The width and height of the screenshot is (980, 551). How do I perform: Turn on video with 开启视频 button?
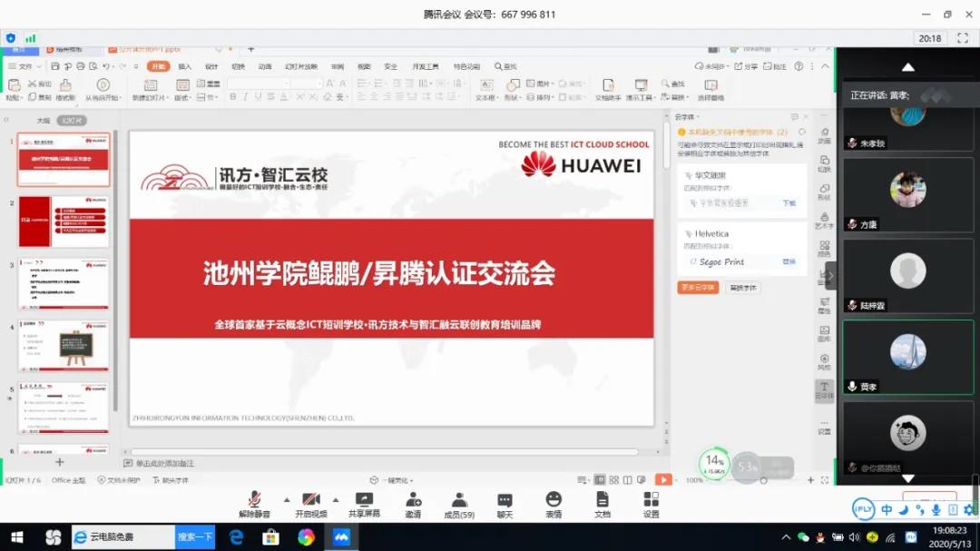pyautogui.click(x=310, y=504)
